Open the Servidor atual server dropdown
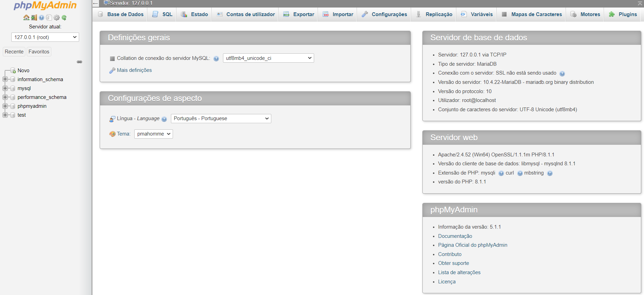The width and height of the screenshot is (644, 295). (x=45, y=37)
